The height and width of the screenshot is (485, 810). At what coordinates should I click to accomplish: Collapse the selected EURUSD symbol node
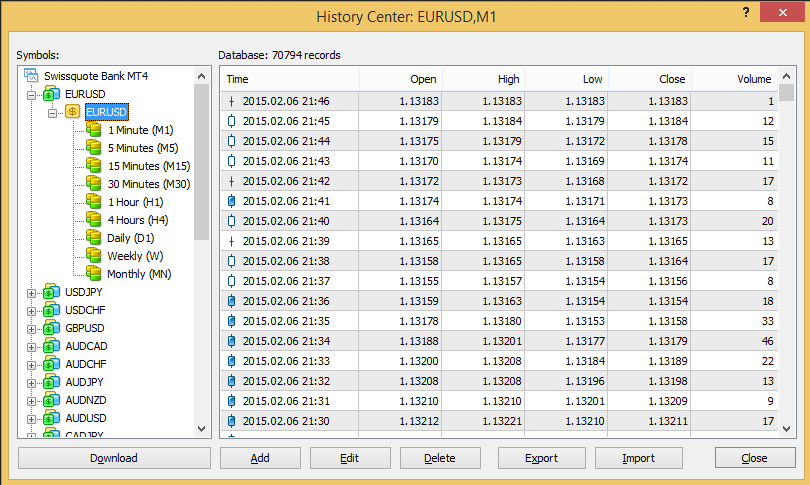pos(53,113)
